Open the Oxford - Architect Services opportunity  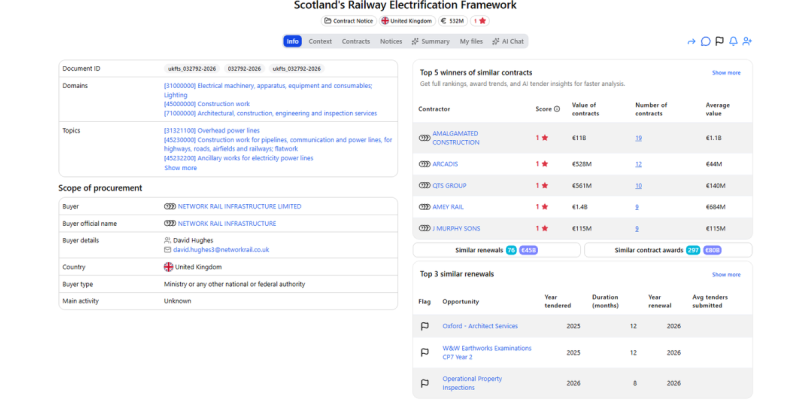[480, 326]
